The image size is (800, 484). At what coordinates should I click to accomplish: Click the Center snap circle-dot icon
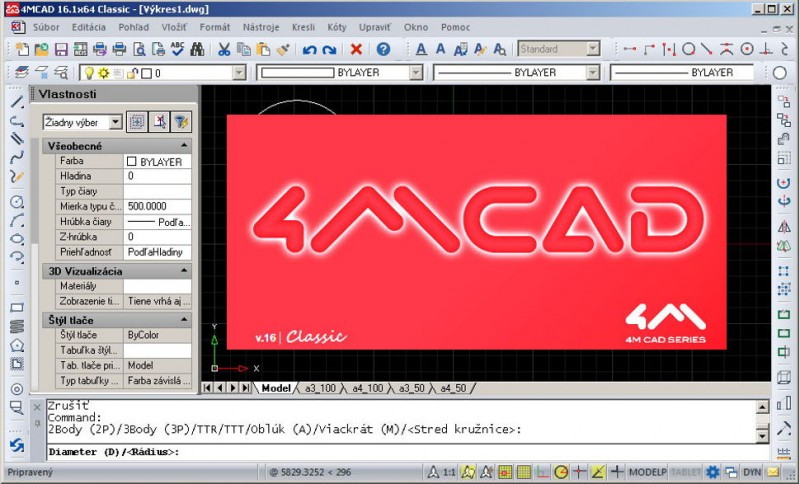point(747,49)
